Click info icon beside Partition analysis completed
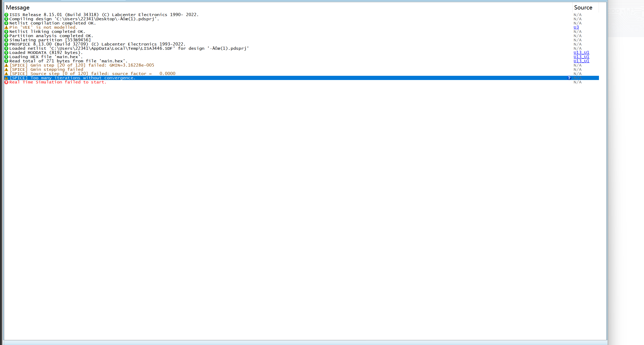 tap(6, 36)
